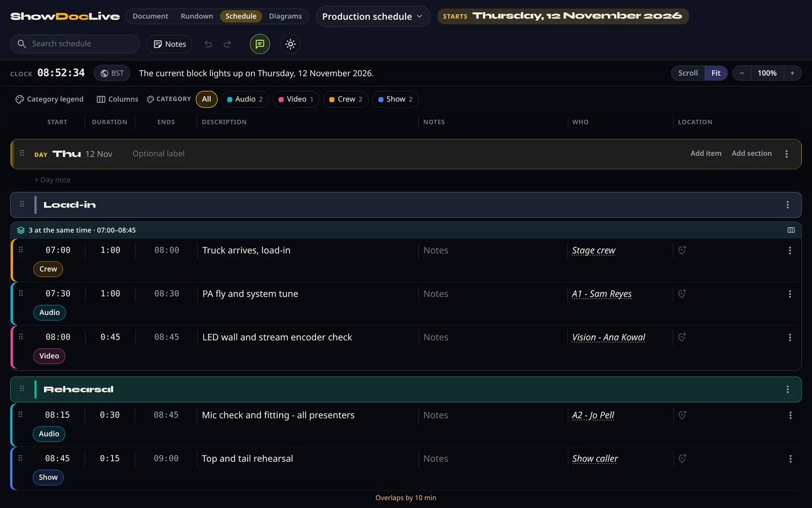Open more options for LED wall row
Screen dimensions: 812x508
coord(790,337)
